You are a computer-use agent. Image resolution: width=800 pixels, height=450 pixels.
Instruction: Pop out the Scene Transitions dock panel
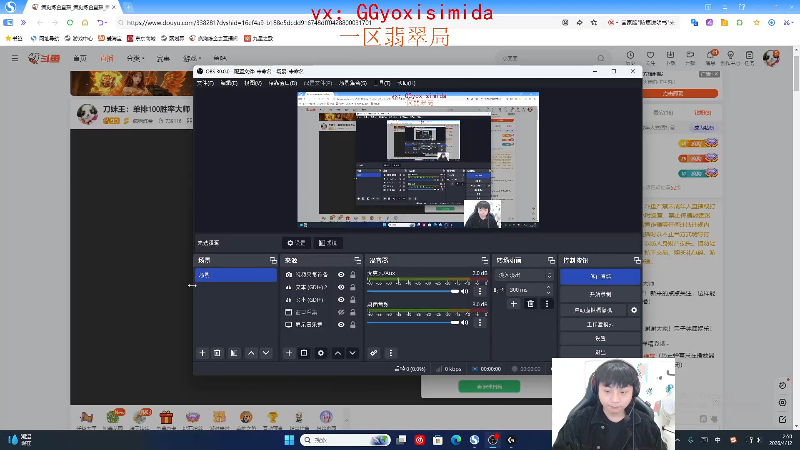(552, 260)
